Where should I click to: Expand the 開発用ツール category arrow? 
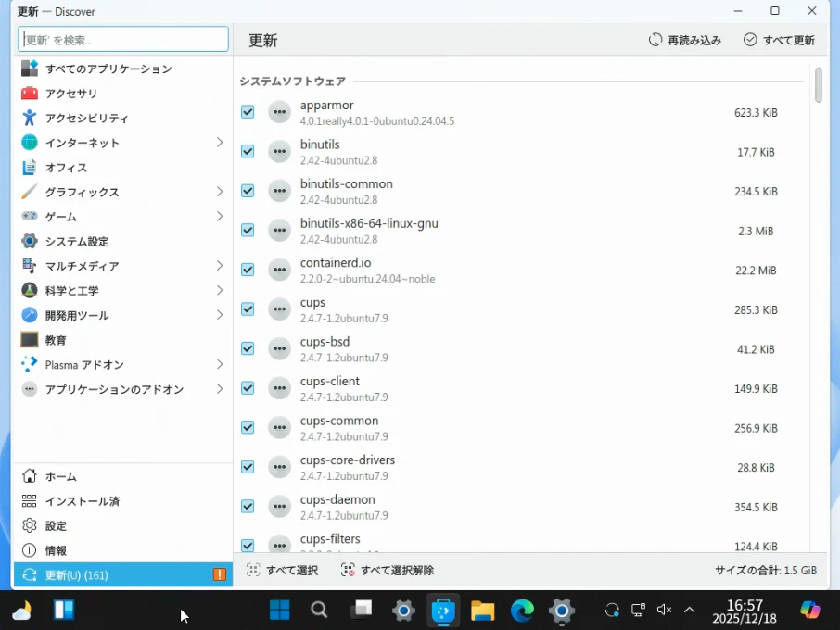[220, 315]
